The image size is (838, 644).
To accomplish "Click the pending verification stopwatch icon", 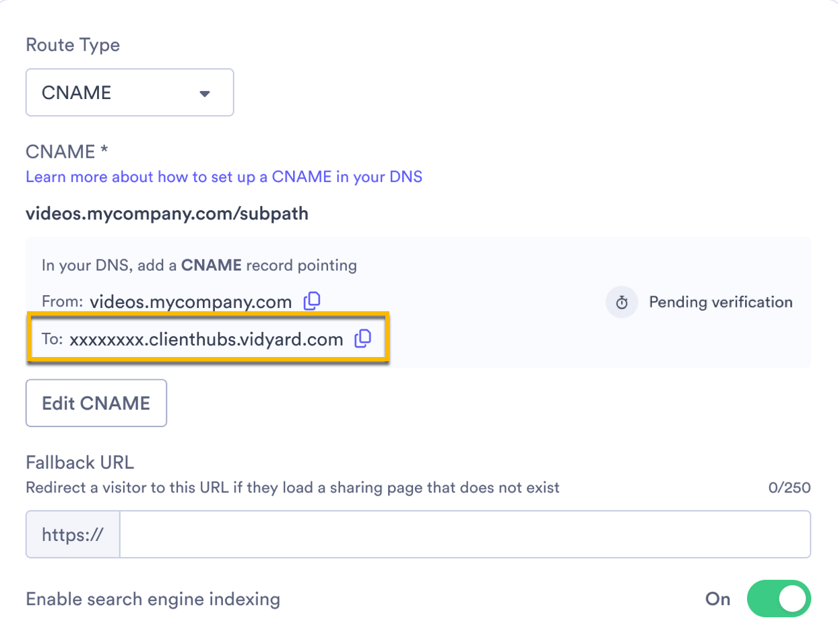I will (x=621, y=302).
